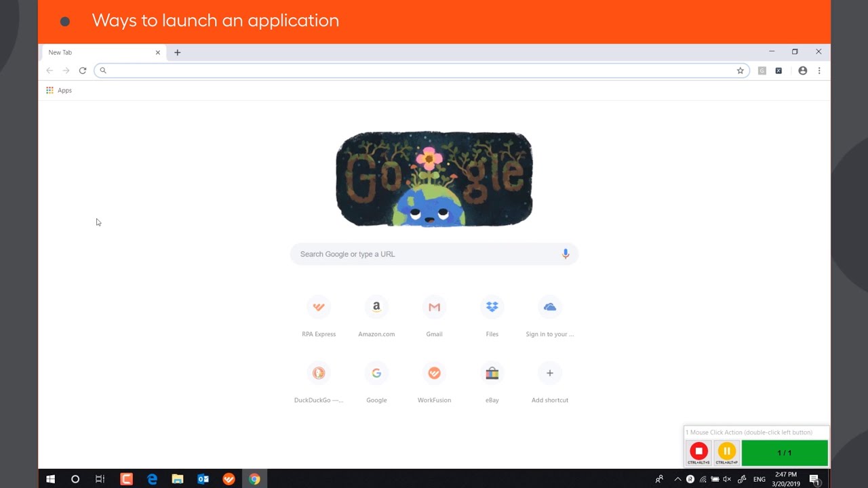
Task: Open the Chrome profile avatar menu
Action: point(802,70)
